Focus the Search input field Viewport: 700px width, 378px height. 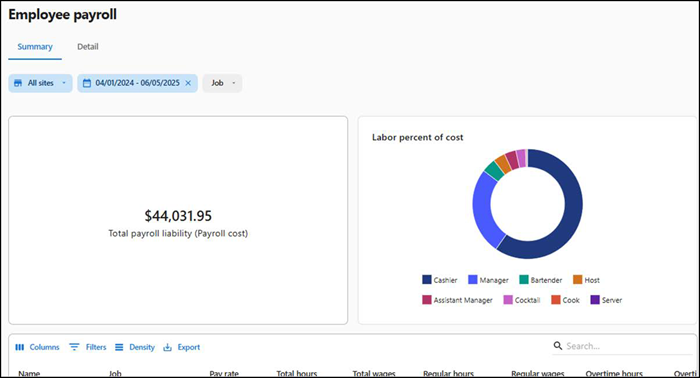point(622,346)
